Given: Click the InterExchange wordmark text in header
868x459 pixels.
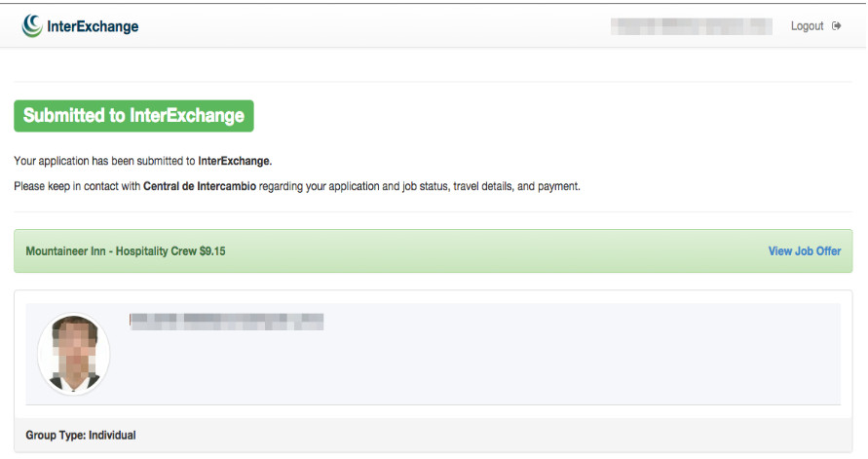Looking at the screenshot, I should 93,26.
